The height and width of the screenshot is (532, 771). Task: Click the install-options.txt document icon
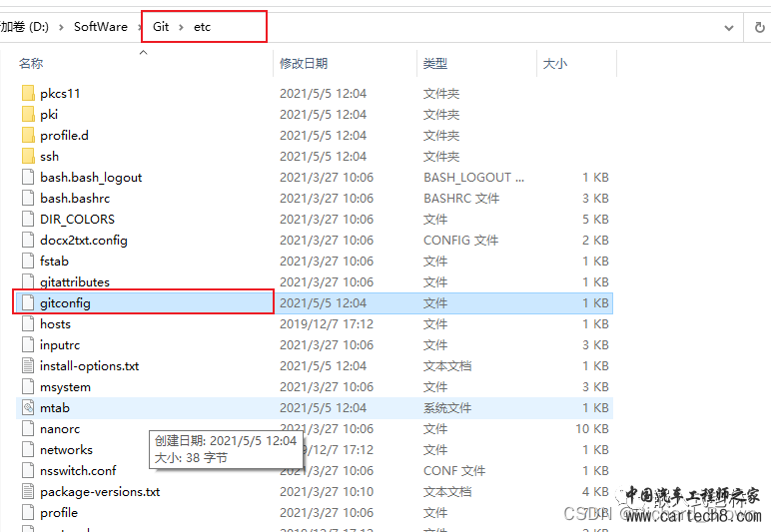pyautogui.click(x=28, y=366)
